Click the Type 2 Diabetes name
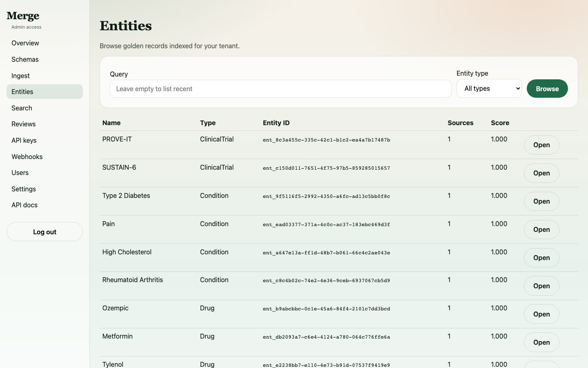The image size is (588, 368). point(126,195)
